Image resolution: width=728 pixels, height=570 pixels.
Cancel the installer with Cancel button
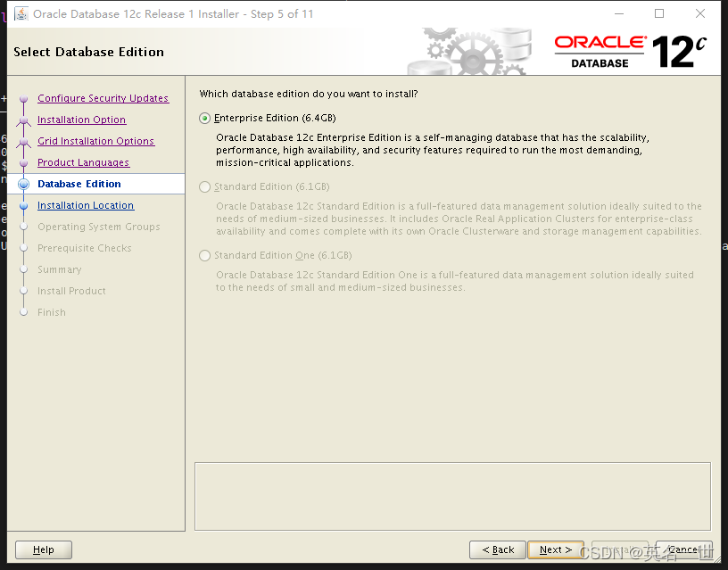coord(684,550)
